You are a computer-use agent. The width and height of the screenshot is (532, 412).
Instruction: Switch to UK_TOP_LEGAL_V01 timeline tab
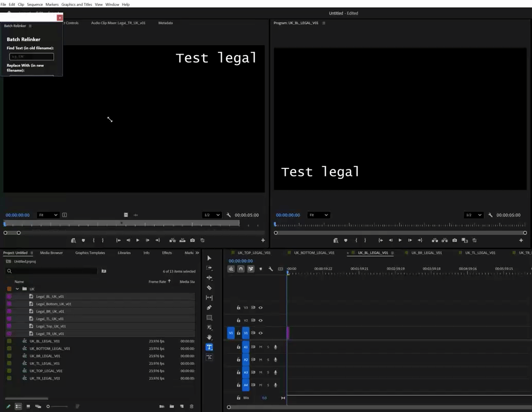[254, 253]
